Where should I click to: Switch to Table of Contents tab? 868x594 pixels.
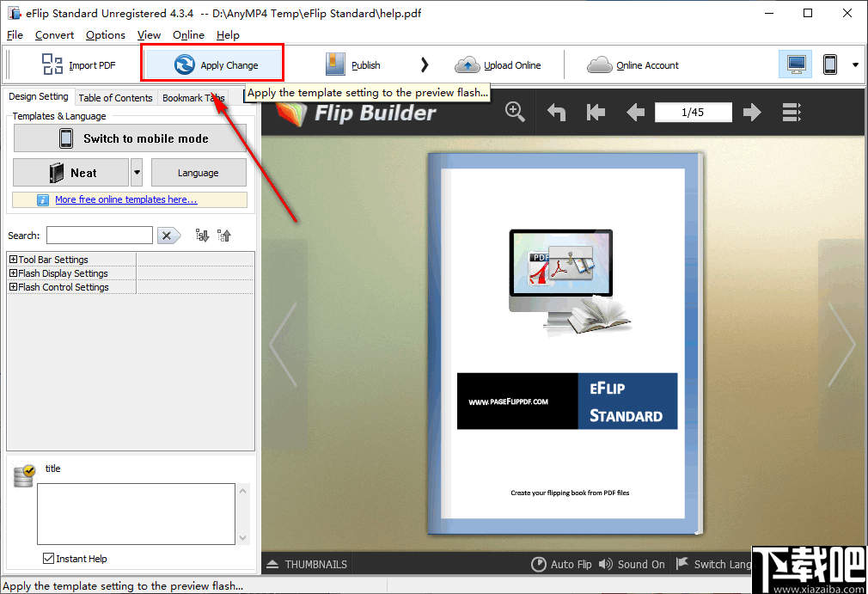[x=115, y=97]
